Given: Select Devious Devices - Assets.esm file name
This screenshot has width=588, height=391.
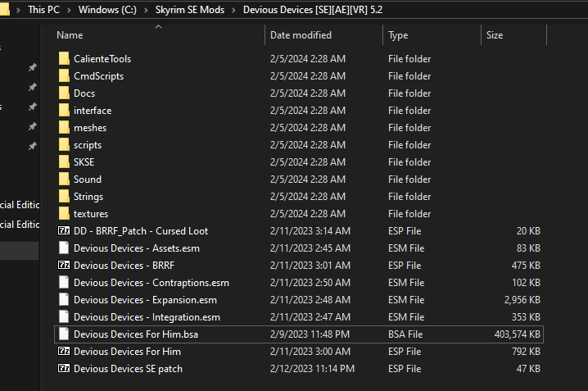Looking at the screenshot, I should 137,248.
